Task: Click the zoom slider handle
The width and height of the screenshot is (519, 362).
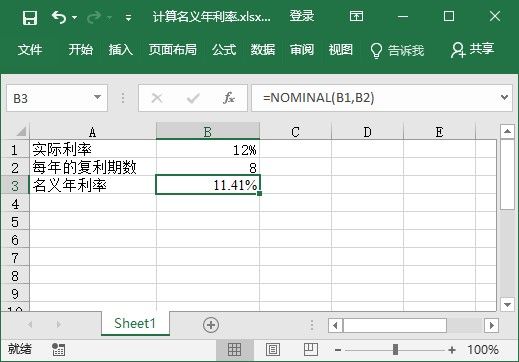Action: [395, 349]
